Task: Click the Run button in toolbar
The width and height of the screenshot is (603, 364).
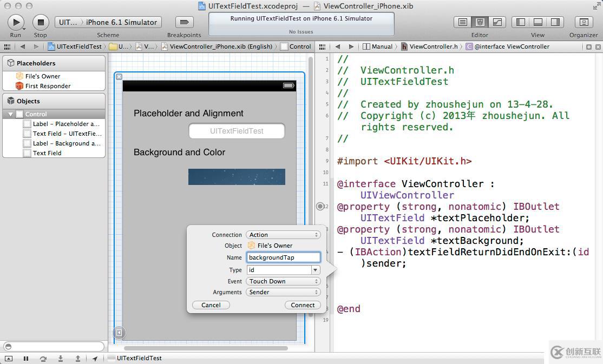Action: (x=16, y=22)
